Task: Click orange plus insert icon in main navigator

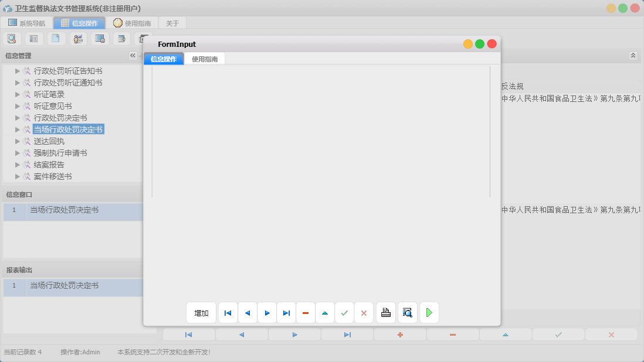Action: click(400, 334)
